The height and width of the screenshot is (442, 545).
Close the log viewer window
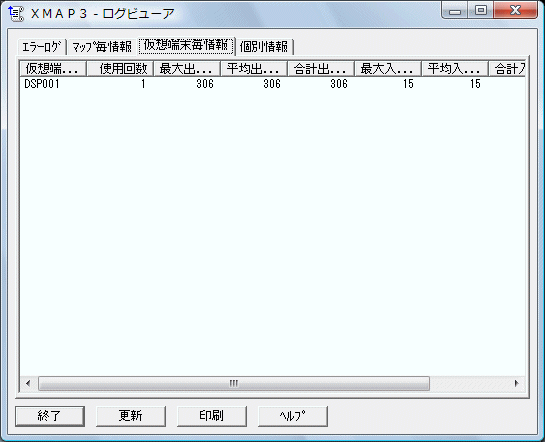click(515, 11)
